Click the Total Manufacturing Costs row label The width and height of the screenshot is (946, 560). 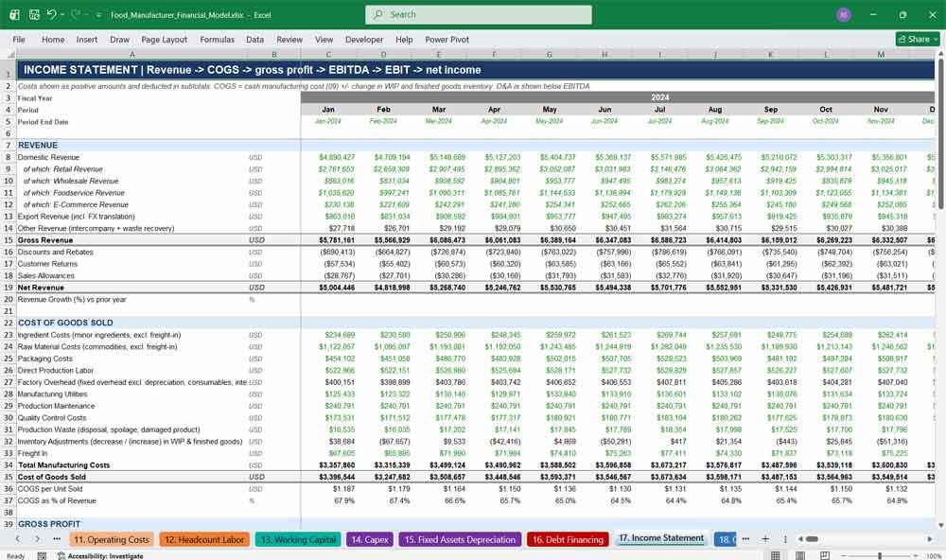[x=63, y=465]
